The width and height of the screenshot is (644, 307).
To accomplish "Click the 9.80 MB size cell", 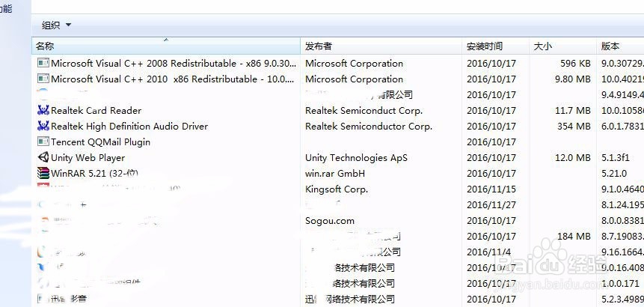I will [x=572, y=79].
